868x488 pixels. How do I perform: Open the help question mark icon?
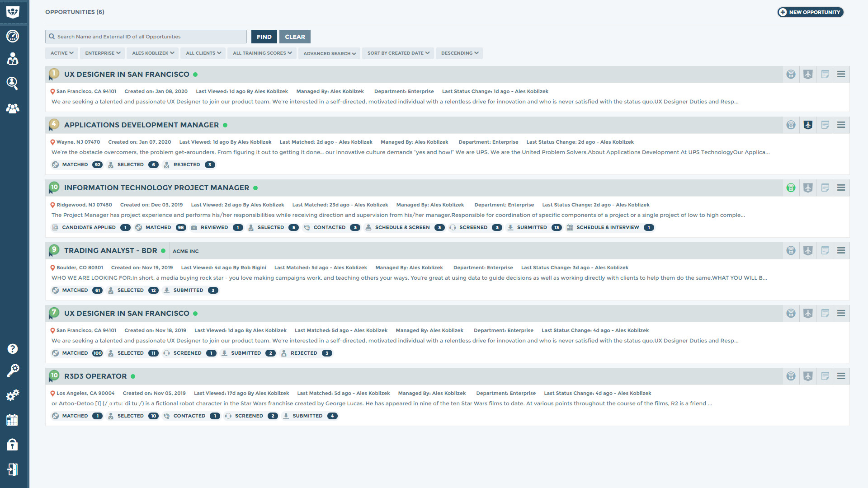coord(13,349)
